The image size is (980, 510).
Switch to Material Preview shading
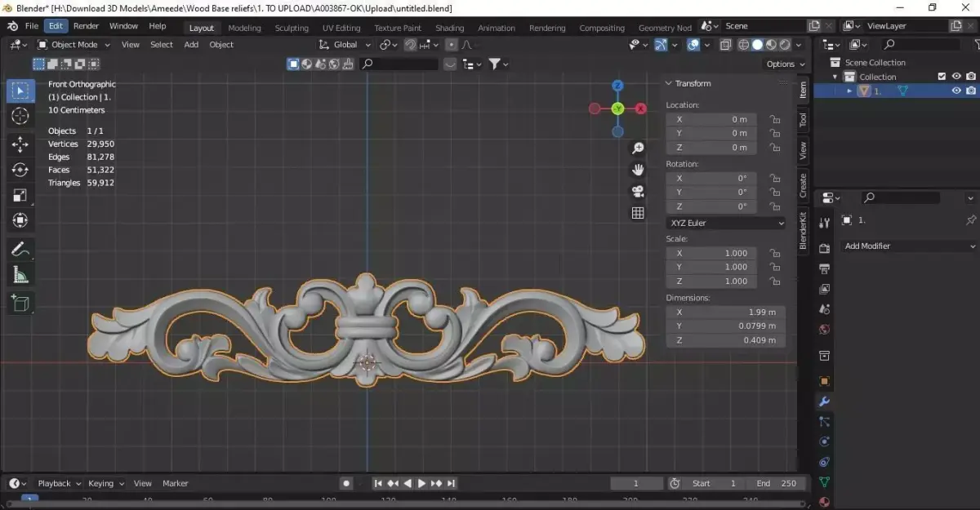click(x=771, y=45)
